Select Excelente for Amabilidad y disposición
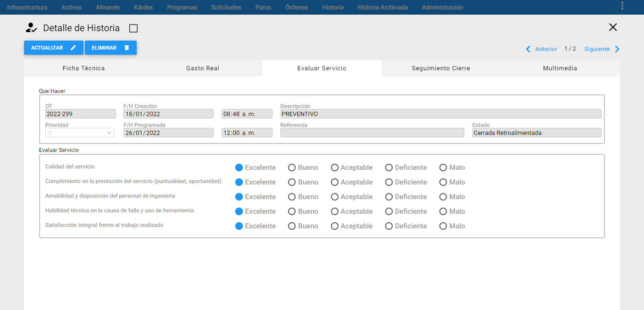Screen dimensions: 644x310 [239, 197]
